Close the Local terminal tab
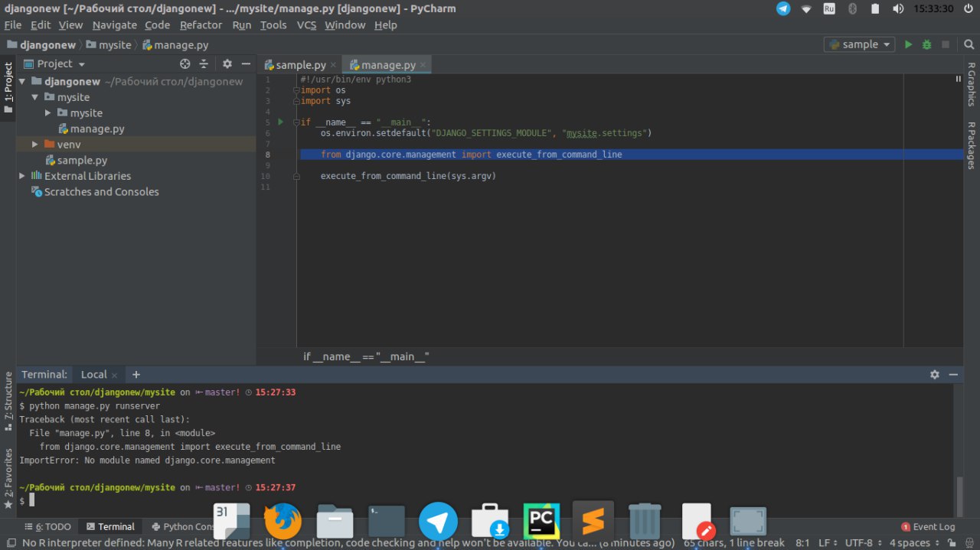Viewport: 980px width, 550px height. tap(115, 375)
